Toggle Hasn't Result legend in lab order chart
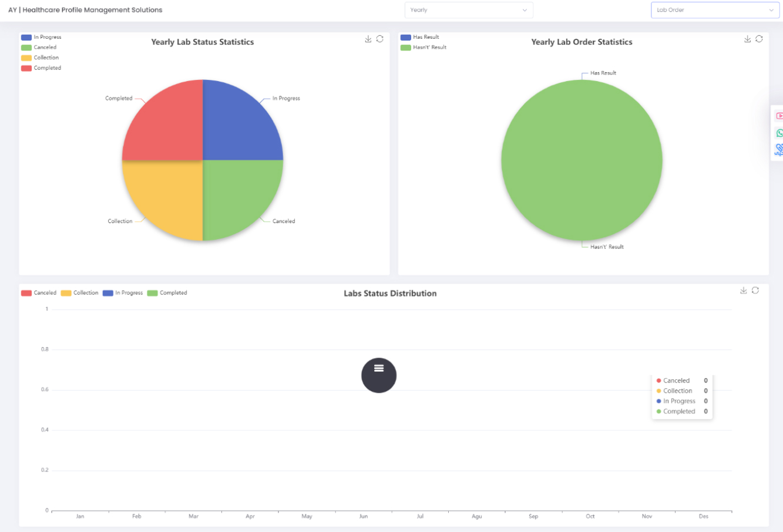Viewport: 783px width, 532px height. coord(423,48)
